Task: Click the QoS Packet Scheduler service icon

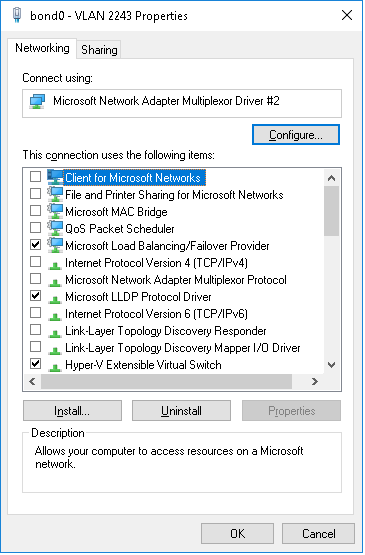Action: tap(55, 228)
